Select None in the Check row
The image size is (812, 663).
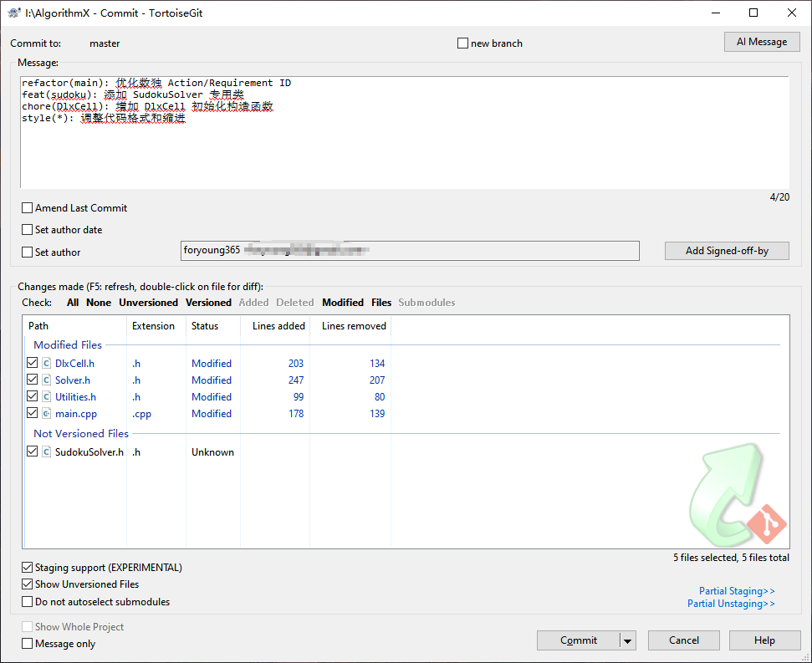click(x=99, y=303)
